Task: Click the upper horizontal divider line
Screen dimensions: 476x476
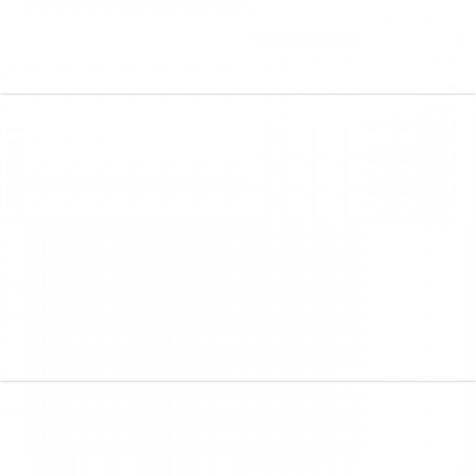Action: tap(238, 94)
